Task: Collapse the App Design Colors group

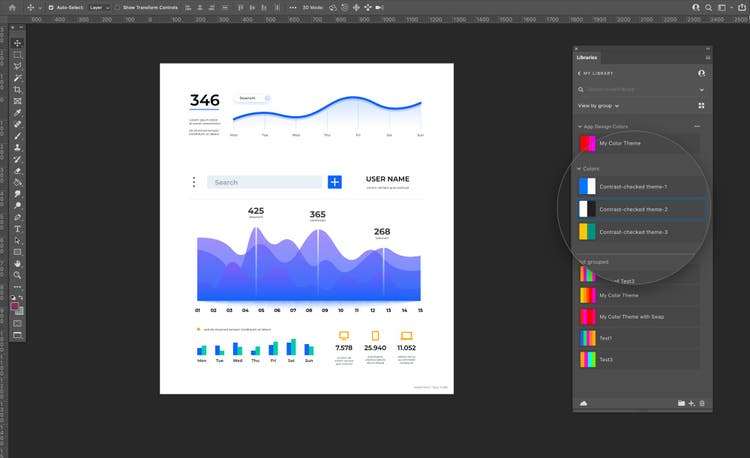Action: [579, 127]
